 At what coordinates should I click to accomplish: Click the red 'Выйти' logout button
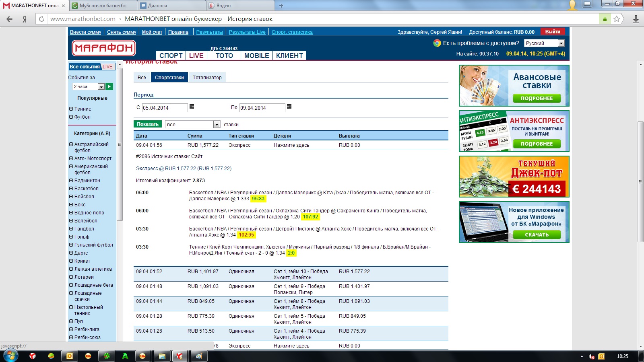click(x=553, y=32)
